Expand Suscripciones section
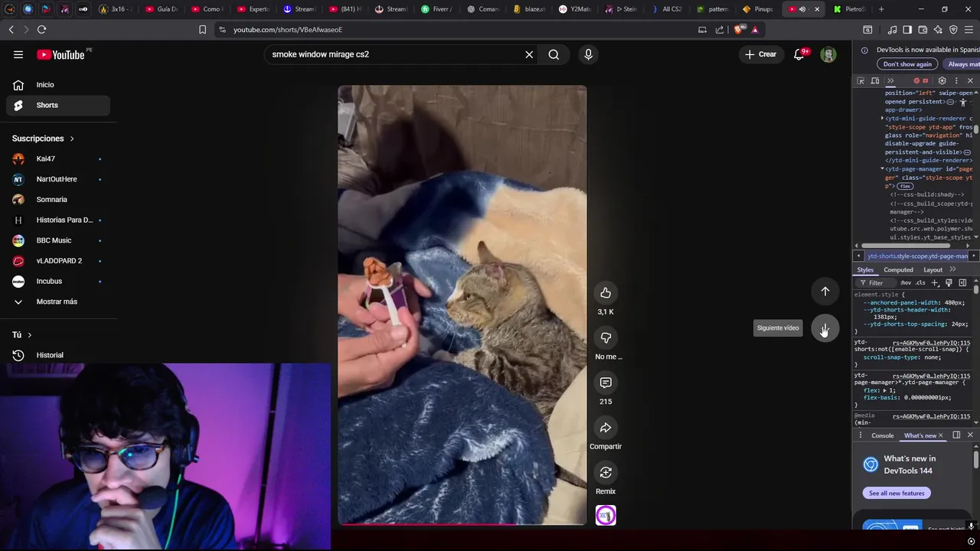 click(x=44, y=139)
